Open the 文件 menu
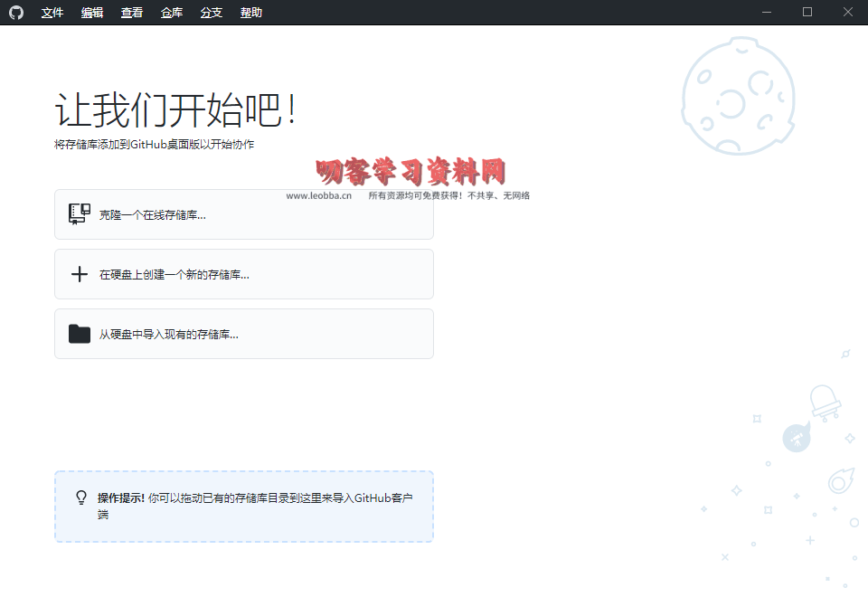 [52, 13]
